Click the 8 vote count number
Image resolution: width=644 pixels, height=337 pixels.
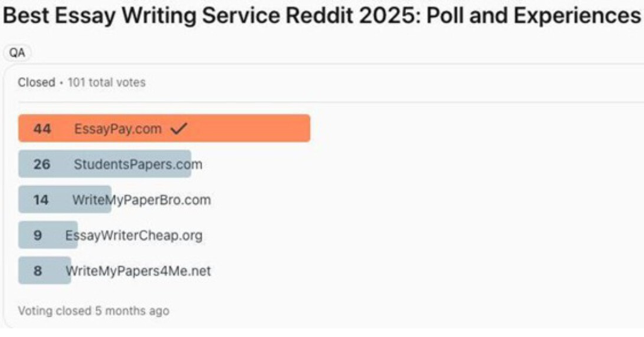click(x=38, y=270)
